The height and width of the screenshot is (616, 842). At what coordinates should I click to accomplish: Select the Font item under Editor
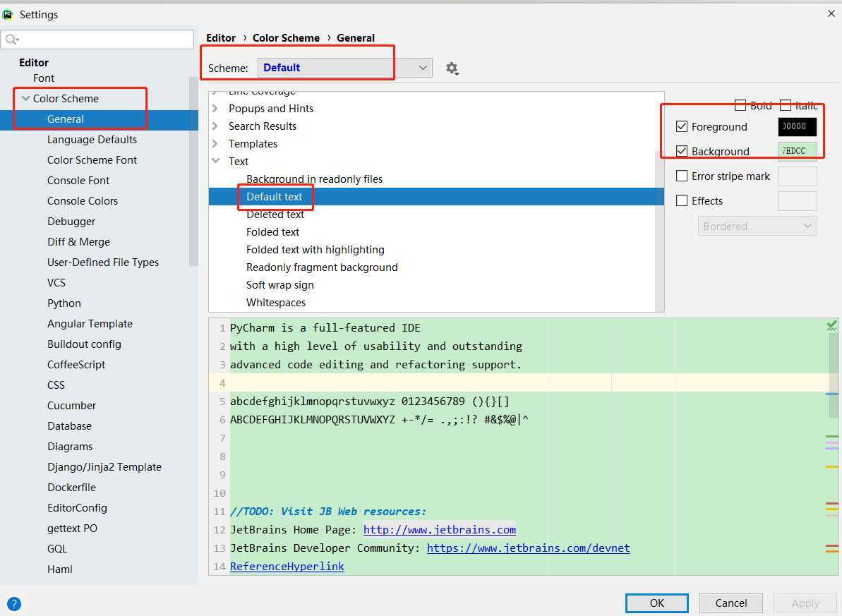44,78
